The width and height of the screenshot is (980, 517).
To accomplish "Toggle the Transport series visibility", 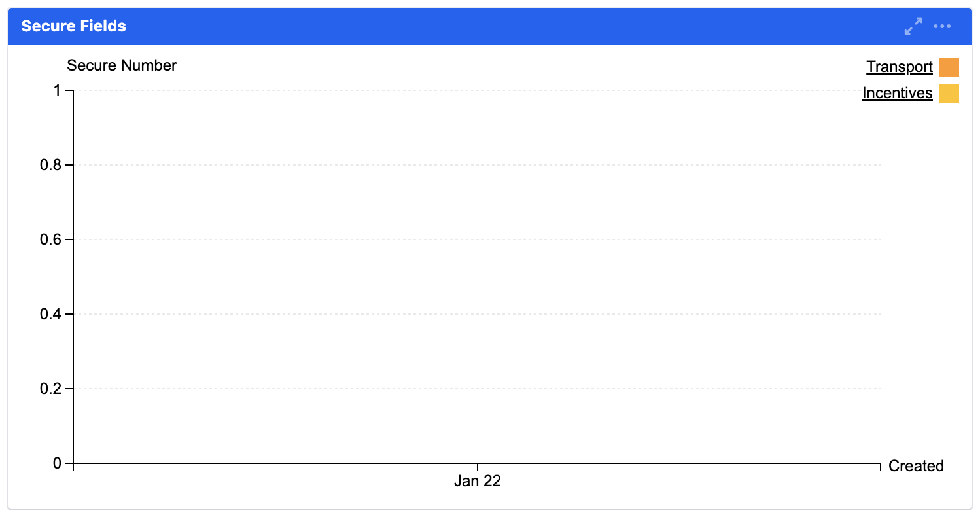I will pos(900,67).
